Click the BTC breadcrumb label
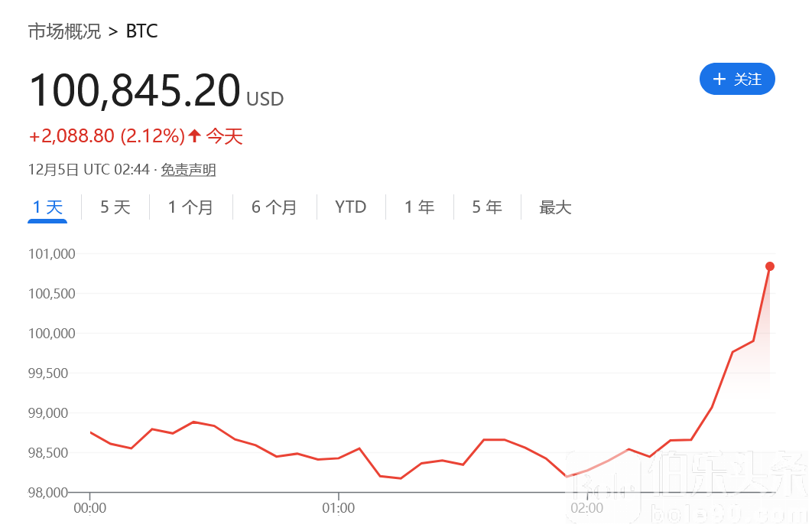 click(x=141, y=32)
